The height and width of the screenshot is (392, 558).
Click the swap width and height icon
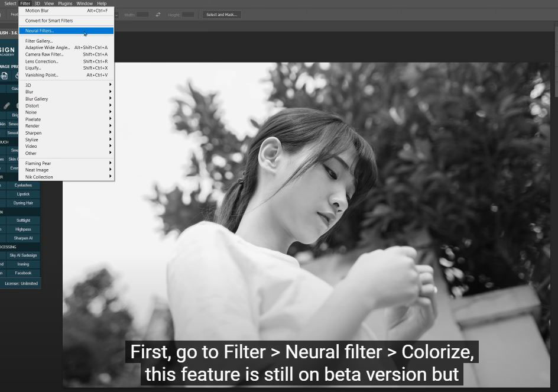pyautogui.click(x=158, y=14)
